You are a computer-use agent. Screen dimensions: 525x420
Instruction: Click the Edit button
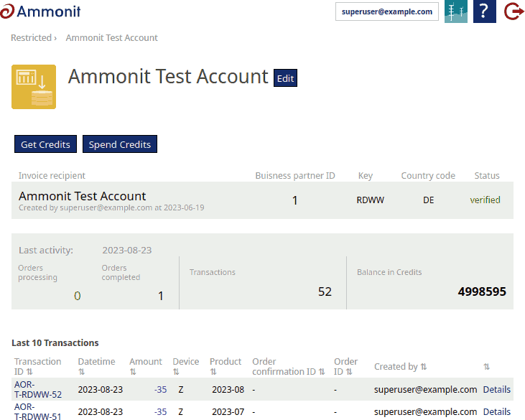click(x=285, y=78)
